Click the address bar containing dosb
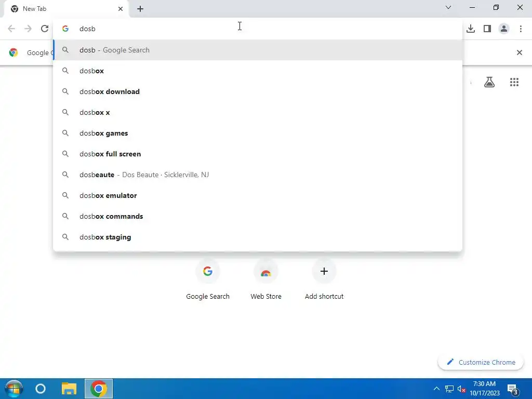The image size is (532, 399). click(258, 29)
